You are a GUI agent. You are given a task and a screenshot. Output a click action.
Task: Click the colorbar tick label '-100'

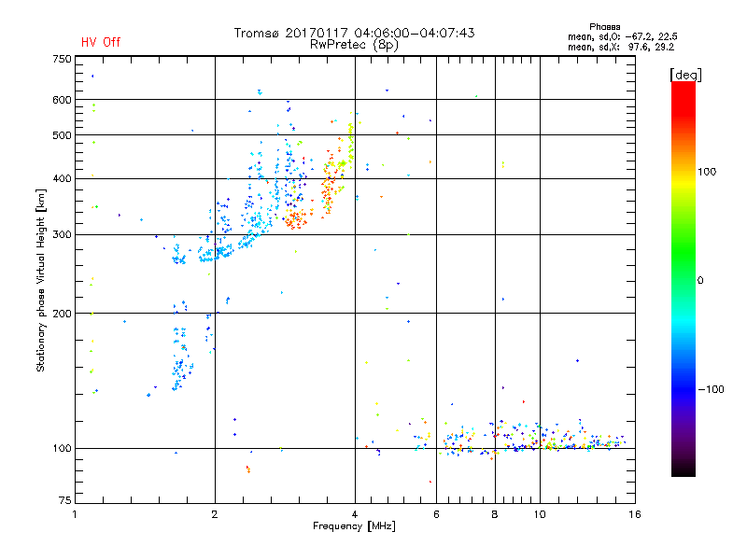click(x=711, y=389)
